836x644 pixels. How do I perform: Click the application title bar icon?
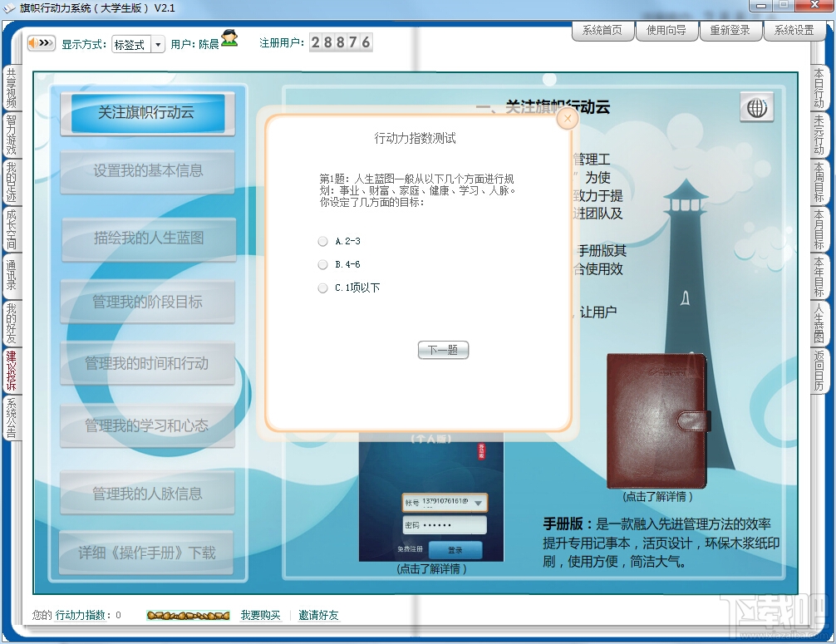pyautogui.click(x=9, y=8)
